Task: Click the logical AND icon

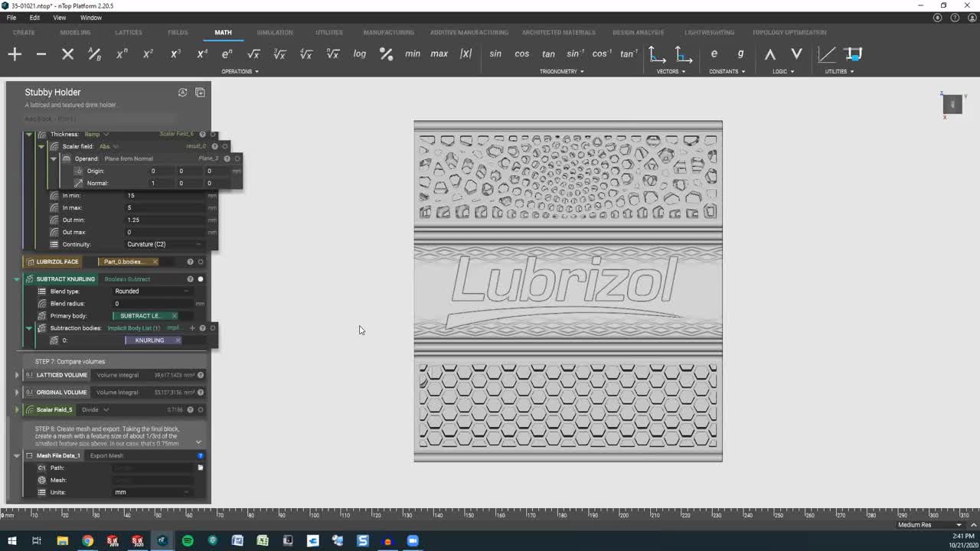Action: (770, 54)
